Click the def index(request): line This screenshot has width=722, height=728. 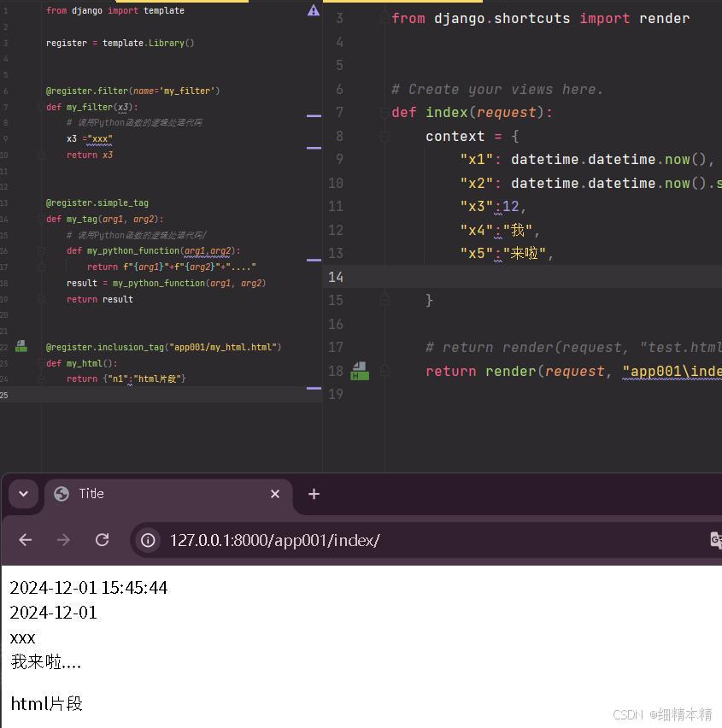(473, 112)
